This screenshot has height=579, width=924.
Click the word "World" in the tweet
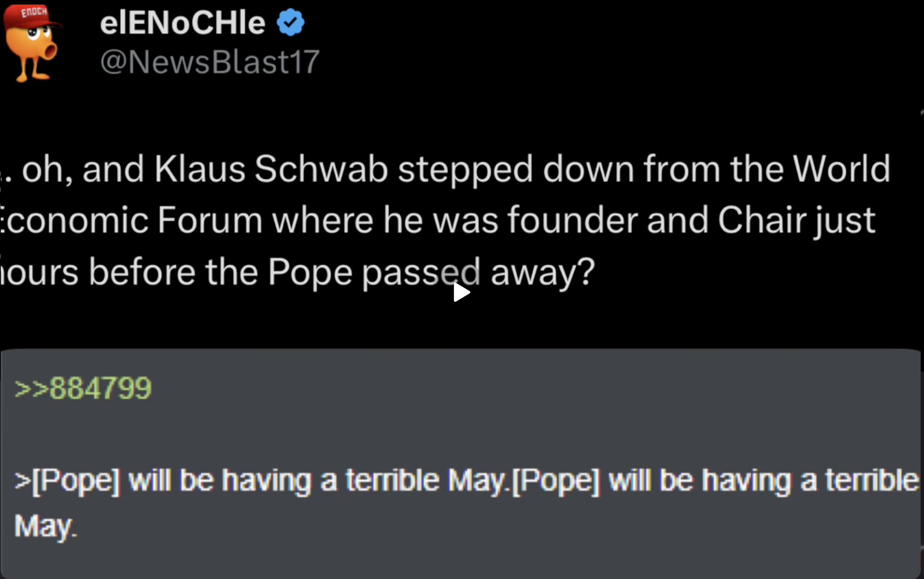[841, 169]
